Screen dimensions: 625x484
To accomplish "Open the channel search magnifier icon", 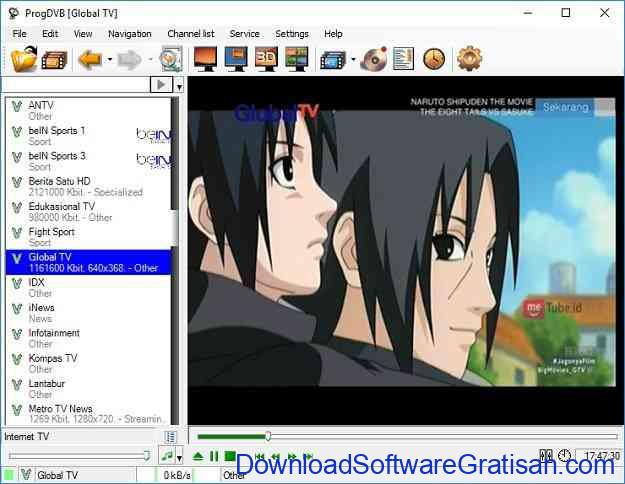I will (x=171, y=59).
